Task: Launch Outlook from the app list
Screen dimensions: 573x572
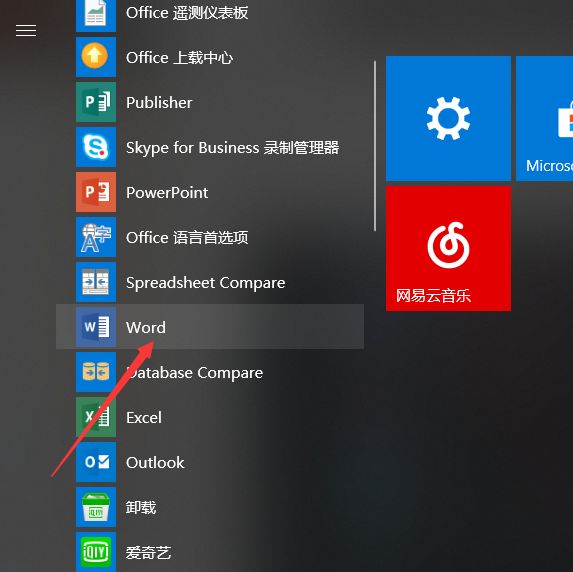Action: point(155,463)
